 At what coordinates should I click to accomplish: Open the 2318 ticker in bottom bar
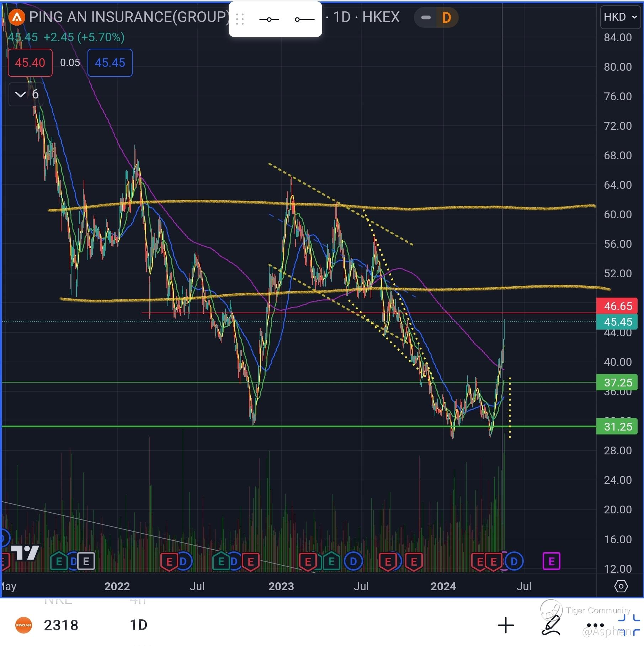61,625
